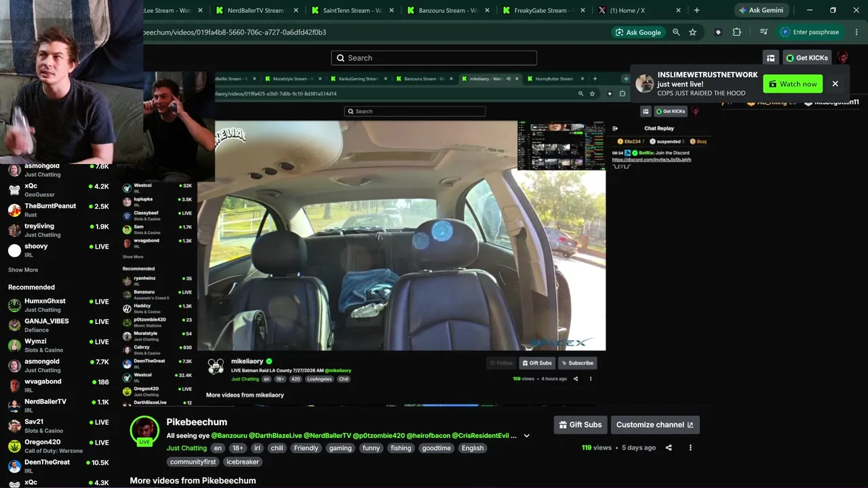868x488 pixels.
Task: Open the media controls icon in the toolbar
Action: tap(764, 32)
